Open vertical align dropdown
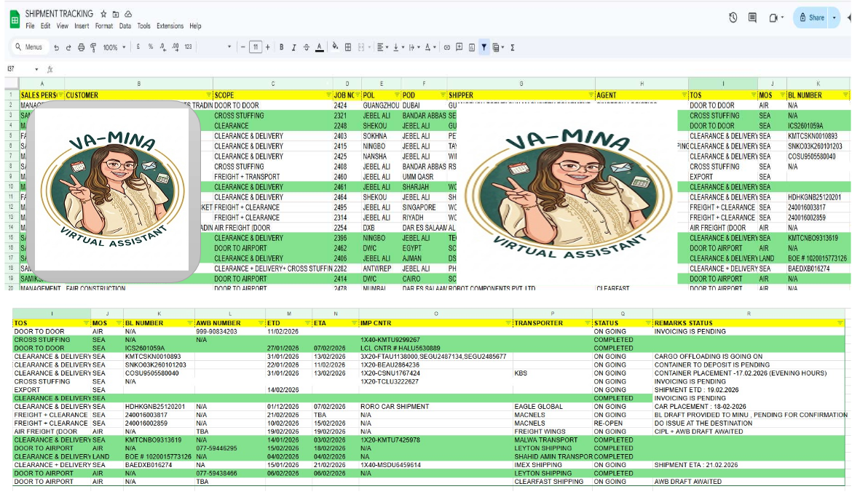868x497 pixels. click(x=398, y=47)
